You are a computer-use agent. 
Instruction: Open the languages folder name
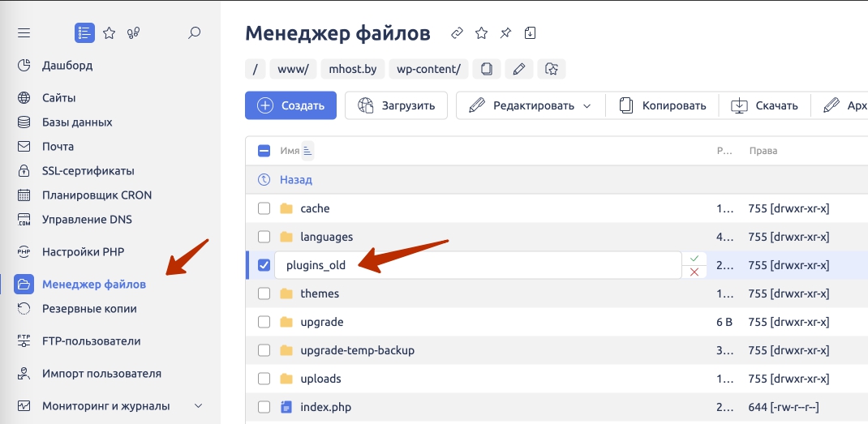327,237
